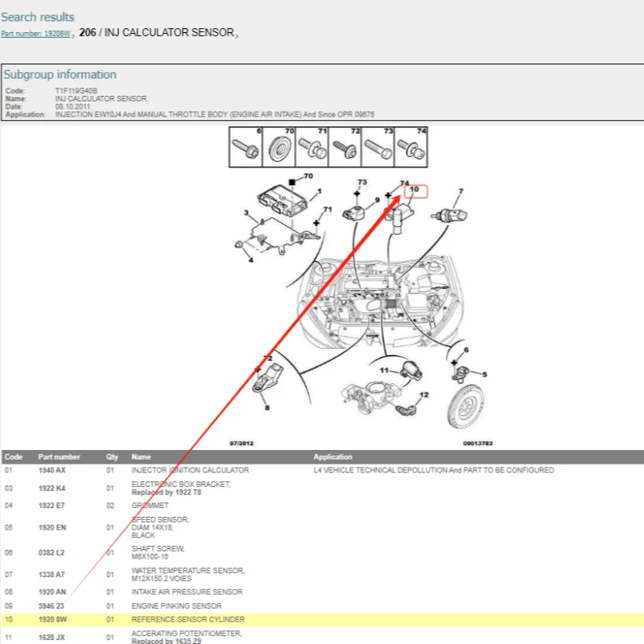Click the throttle potentiometer drawing labeled 11

coord(411,370)
